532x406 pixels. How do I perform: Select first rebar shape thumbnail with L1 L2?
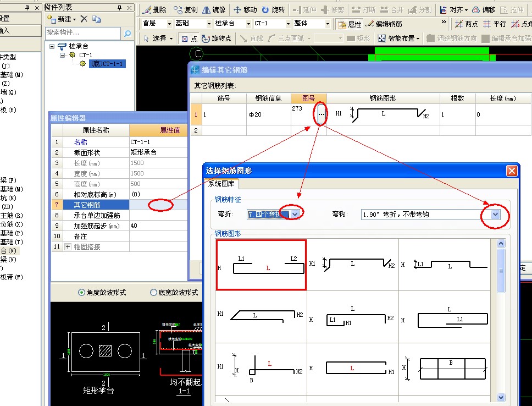click(261, 265)
